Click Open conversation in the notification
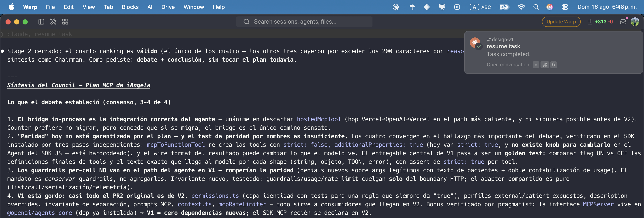This screenshot has width=644, height=218. coord(508,65)
